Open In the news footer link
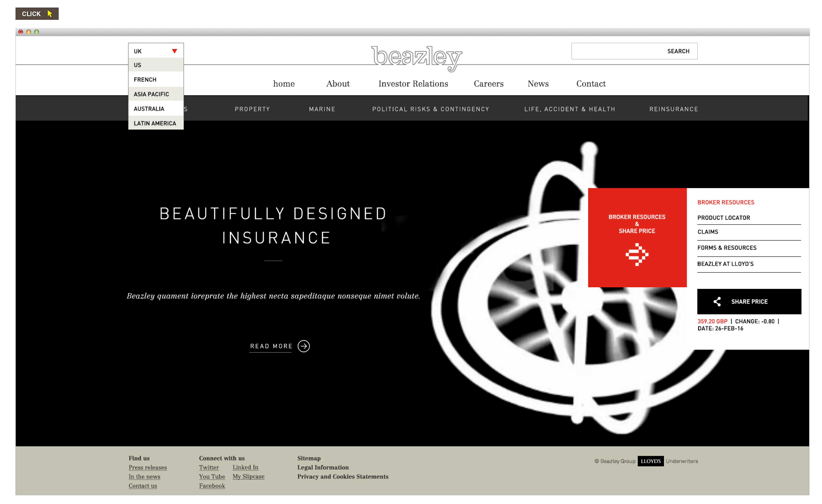This screenshot has height=504, width=822. 144,477
